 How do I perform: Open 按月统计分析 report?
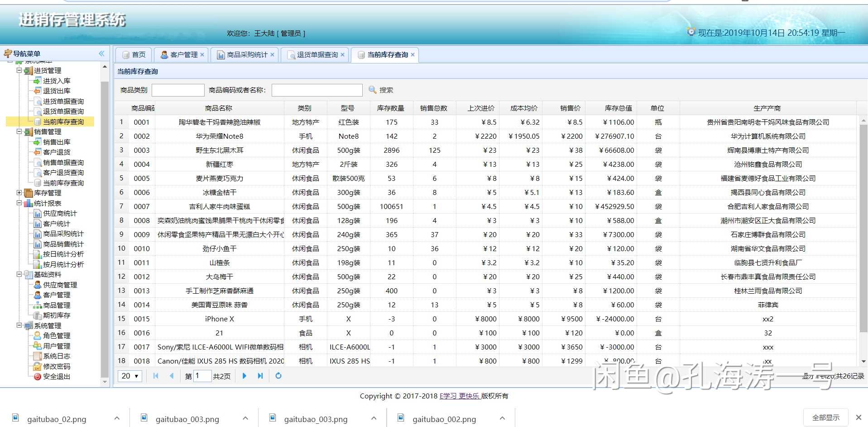pos(63,264)
